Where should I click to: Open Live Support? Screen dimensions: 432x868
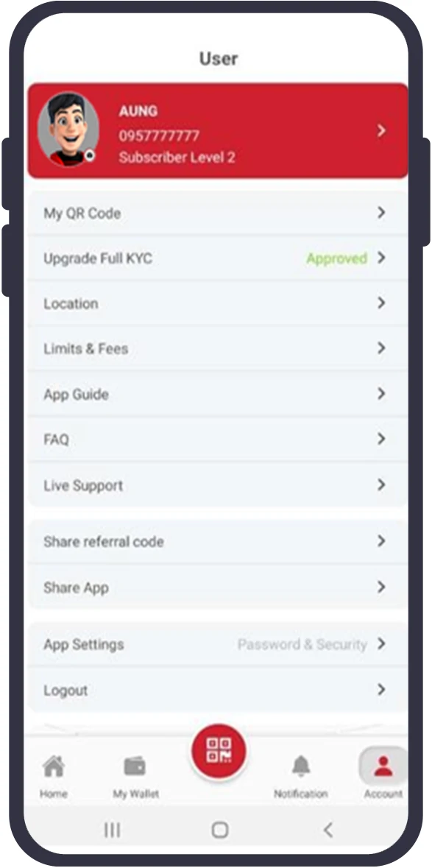(218, 485)
